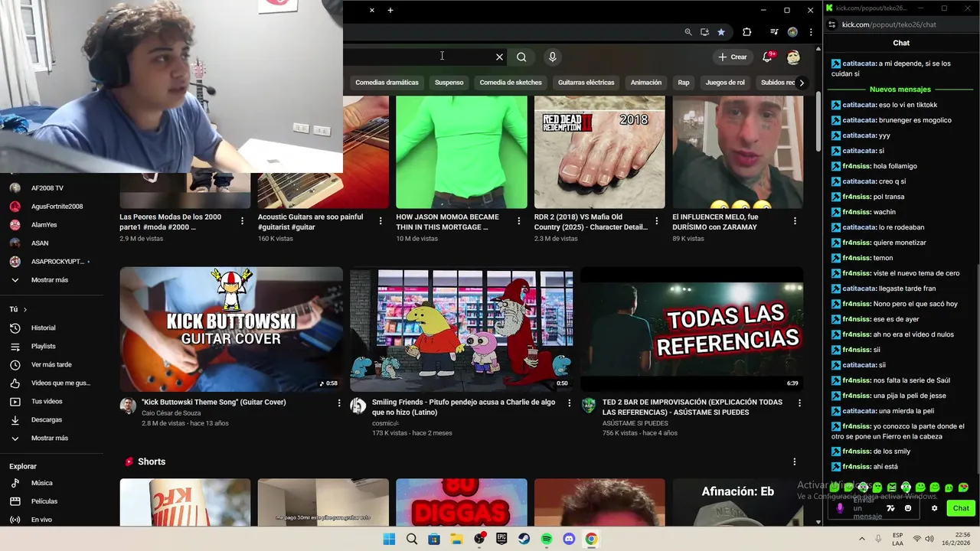Viewport: 980px width, 551px height.
Task: Click the green Chat send button
Action: pyautogui.click(x=961, y=508)
